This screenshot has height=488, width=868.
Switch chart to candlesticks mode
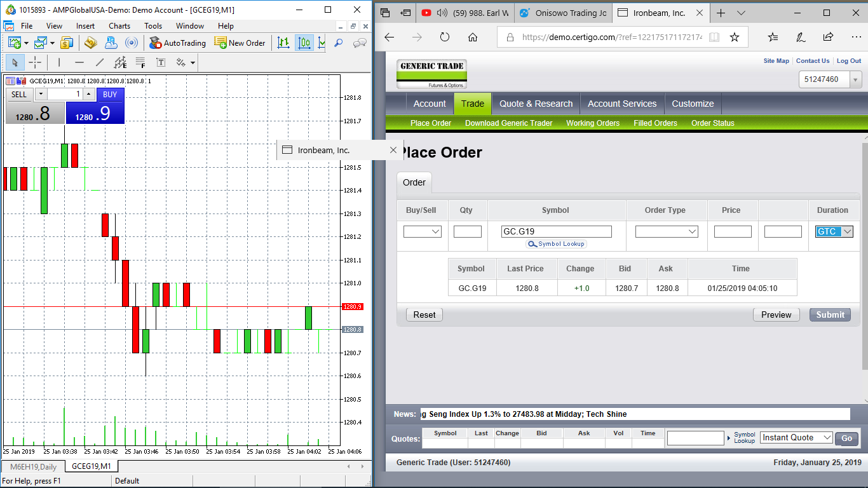(304, 43)
